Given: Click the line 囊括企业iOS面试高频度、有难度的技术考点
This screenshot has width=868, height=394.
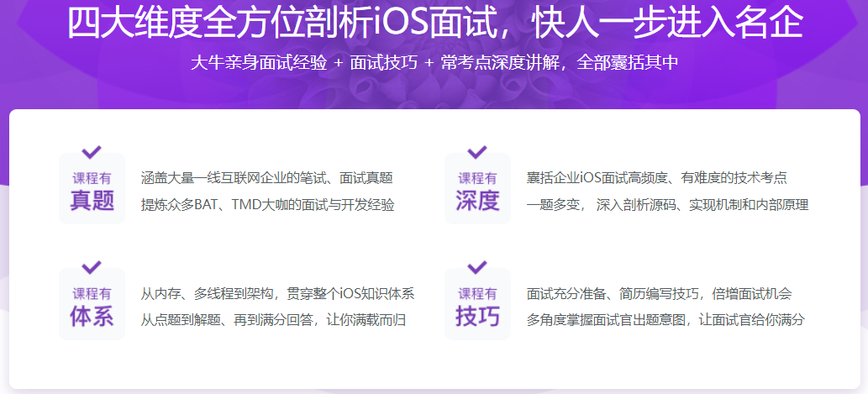Looking at the screenshot, I should [x=656, y=178].
